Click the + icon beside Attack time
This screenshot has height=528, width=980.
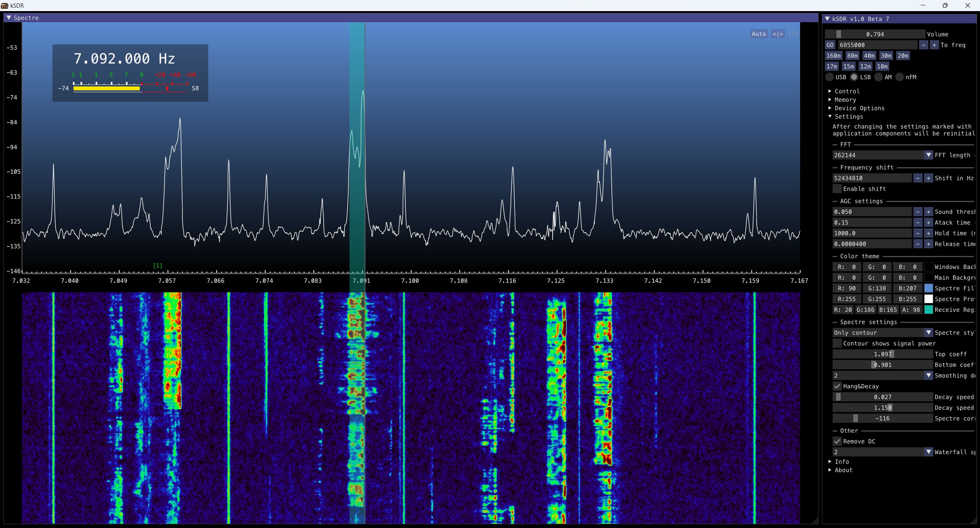point(928,222)
